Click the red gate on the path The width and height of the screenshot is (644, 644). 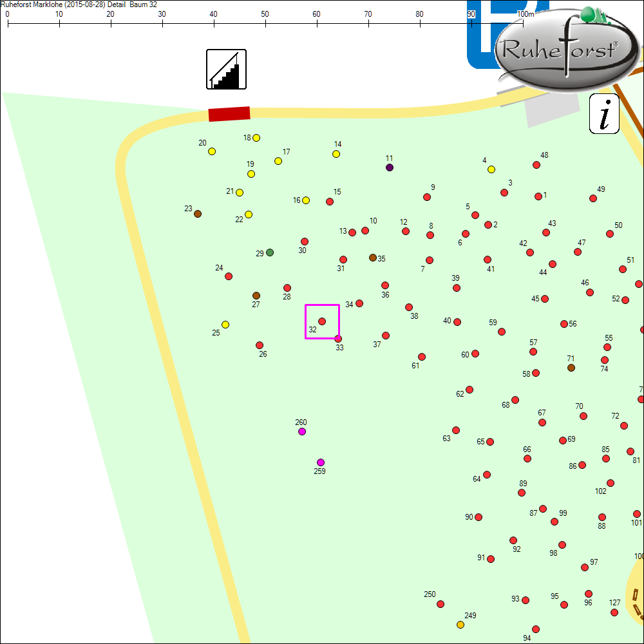click(229, 114)
